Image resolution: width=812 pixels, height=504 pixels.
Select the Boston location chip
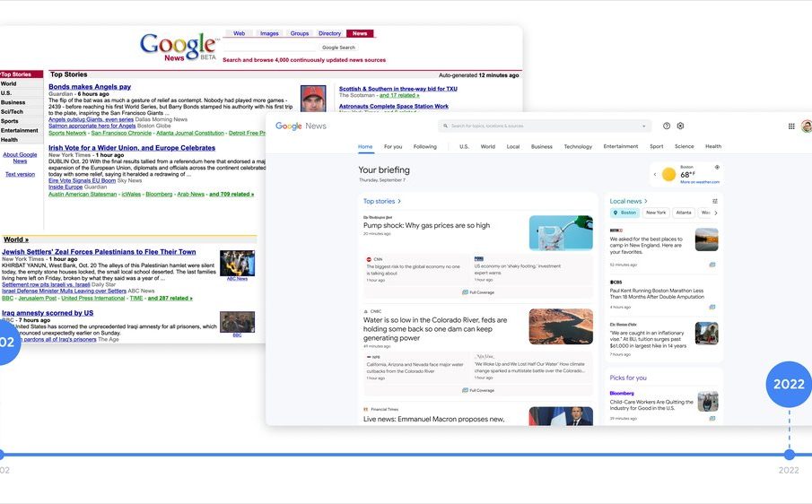click(x=625, y=213)
